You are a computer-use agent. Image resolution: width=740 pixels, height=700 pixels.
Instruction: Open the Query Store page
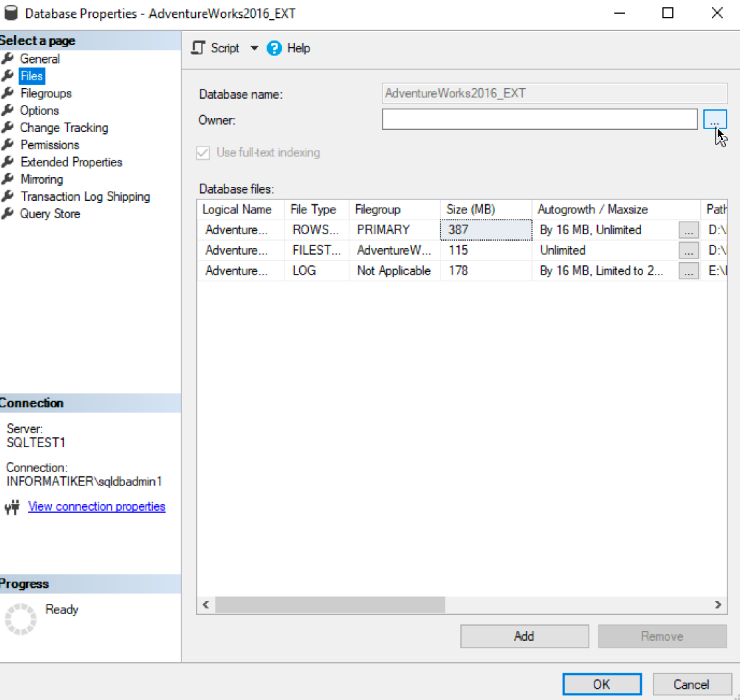(x=50, y=214)
